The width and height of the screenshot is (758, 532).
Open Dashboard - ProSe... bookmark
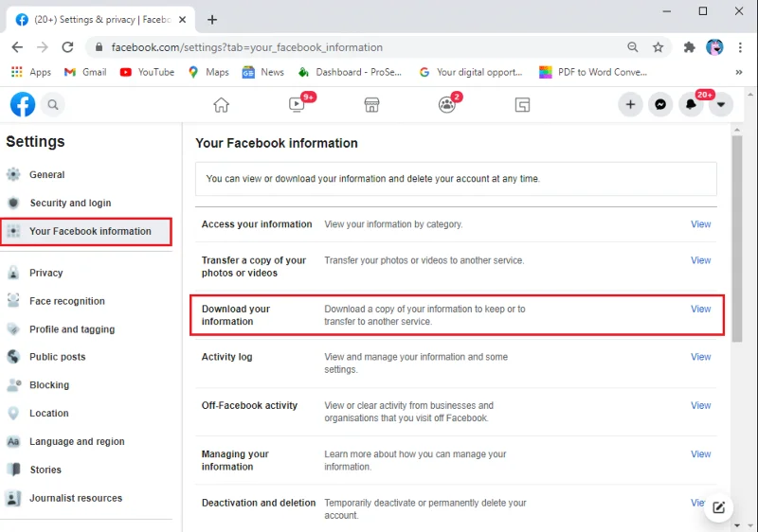click(x=350, y=72)
